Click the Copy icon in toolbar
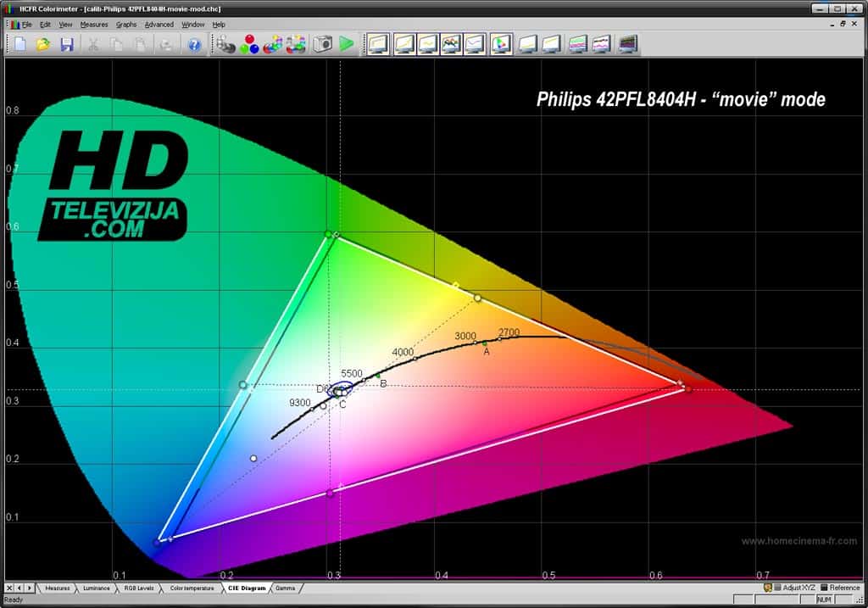The image size is (868, 608). 116,44
